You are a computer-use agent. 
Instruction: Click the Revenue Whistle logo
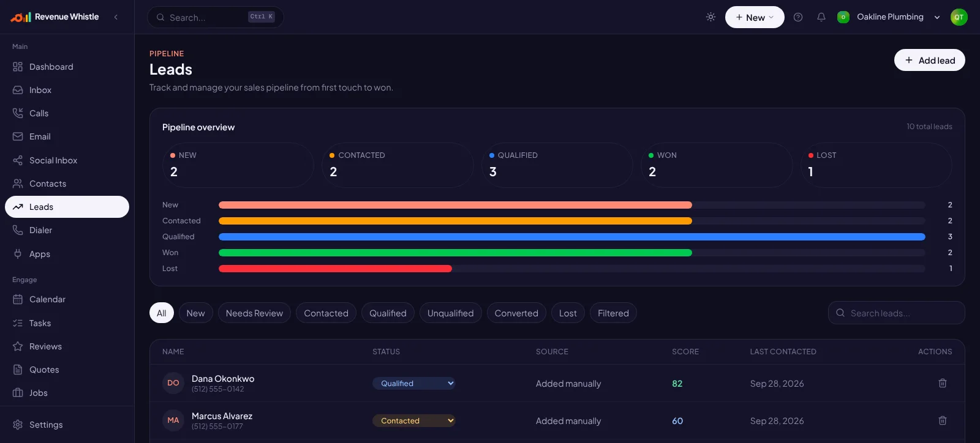coord(55,17)
